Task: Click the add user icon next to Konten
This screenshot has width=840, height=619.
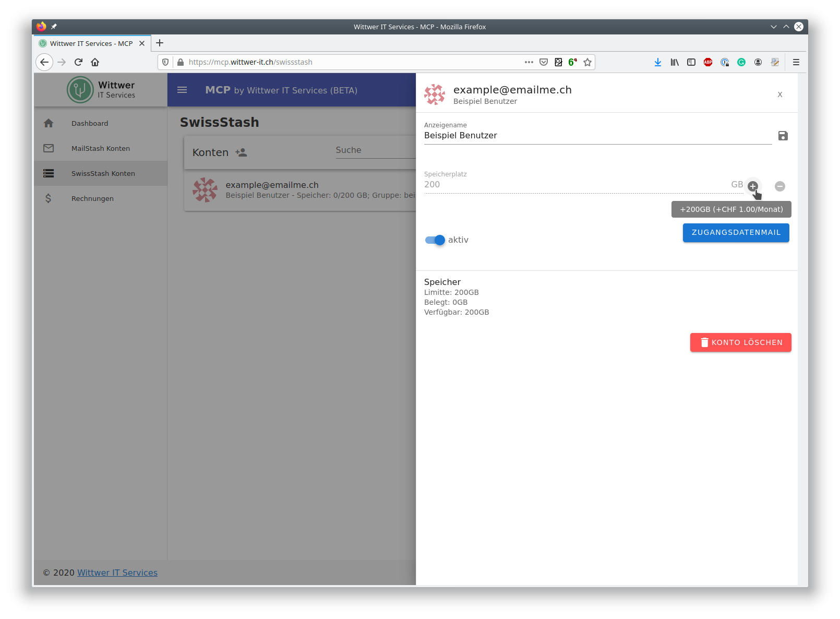Action: pos(241,152)
